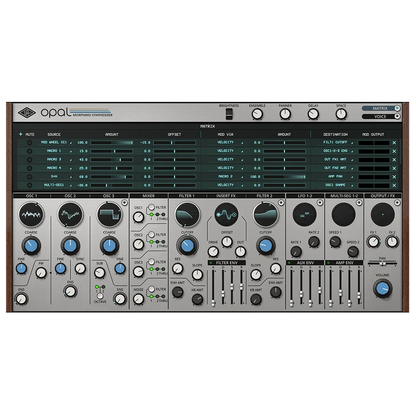Image resolution: width=416 pixels, height=416 pixels.
Task: Delete the MACRO 4 matrix row with X
Action: (x=394, y=168)
